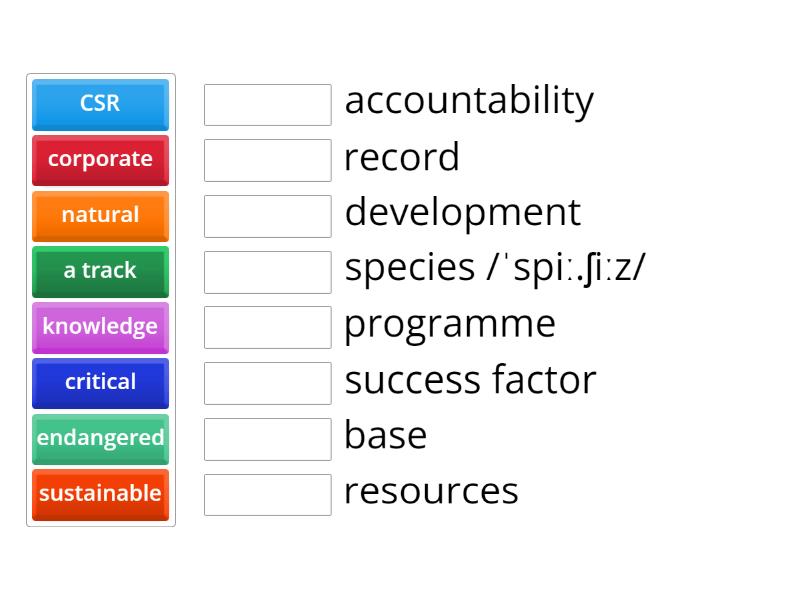Select the green 'a track' tile
Image resolution: width=800 pixels, height=600 pixels.
100,271
